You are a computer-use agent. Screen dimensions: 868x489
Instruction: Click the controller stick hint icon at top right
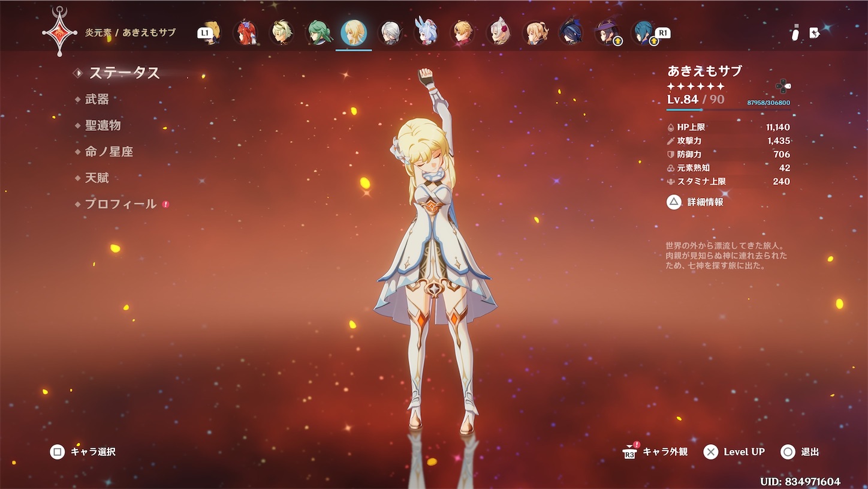[x=795, y=33]
